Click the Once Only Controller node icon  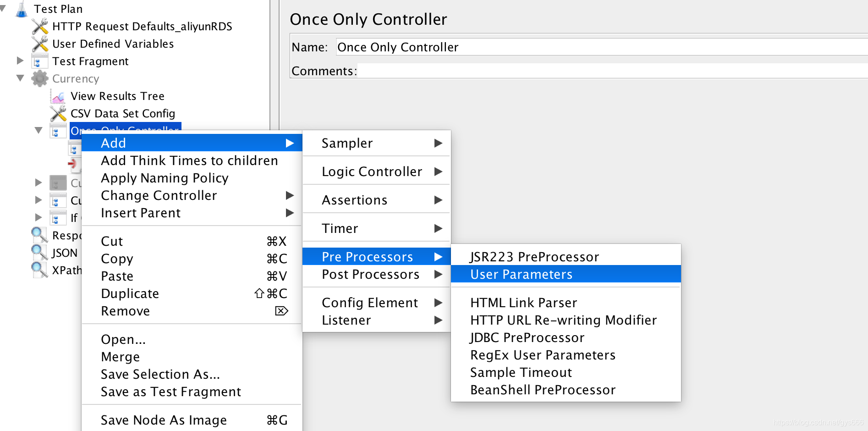tap(58, 131)
